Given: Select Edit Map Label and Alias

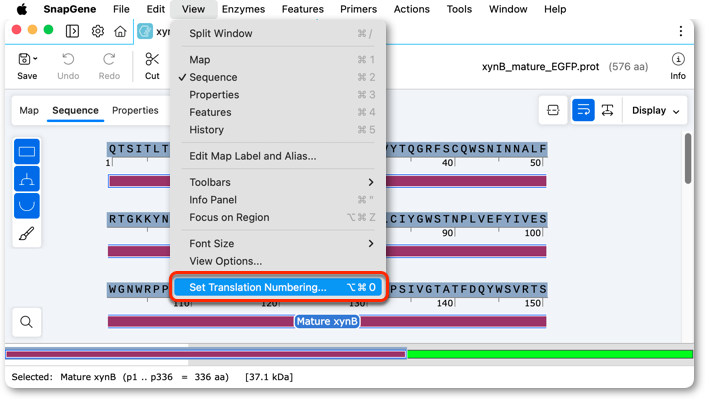Looking at the screenshot, I should point(278,156).
